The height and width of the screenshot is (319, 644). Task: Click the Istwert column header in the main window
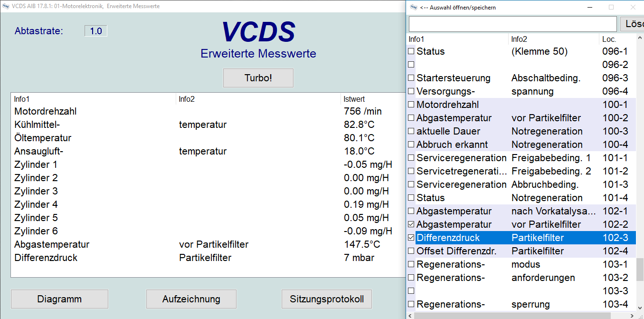click(354, 99)
